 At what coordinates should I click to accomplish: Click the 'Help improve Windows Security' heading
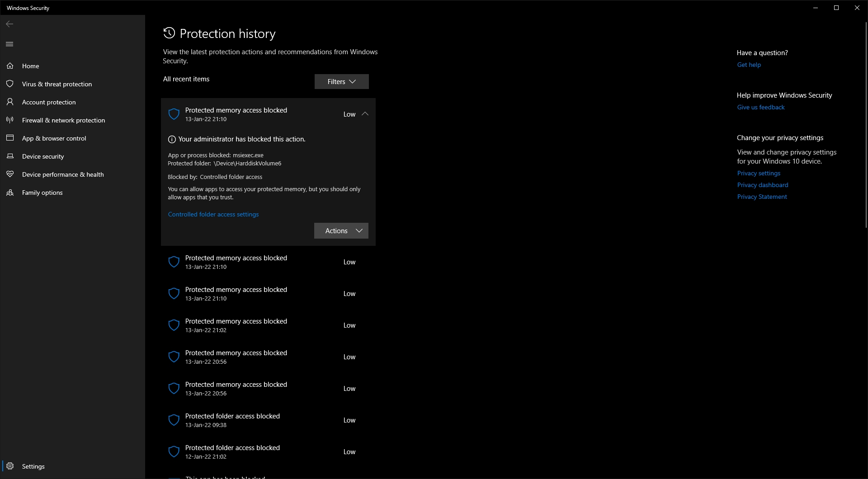pyautogui.click(x=784, y=95)
